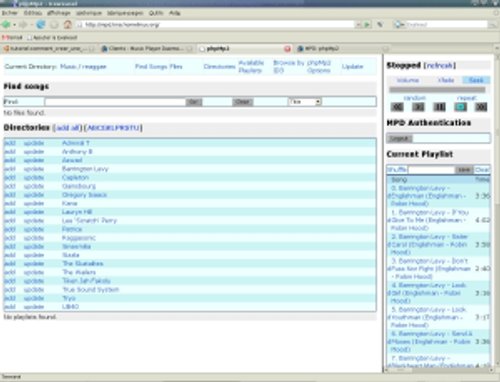This screenshot has height=382, width=500.
Task: Skip to the next track in the player
Action: click(481, 107)
